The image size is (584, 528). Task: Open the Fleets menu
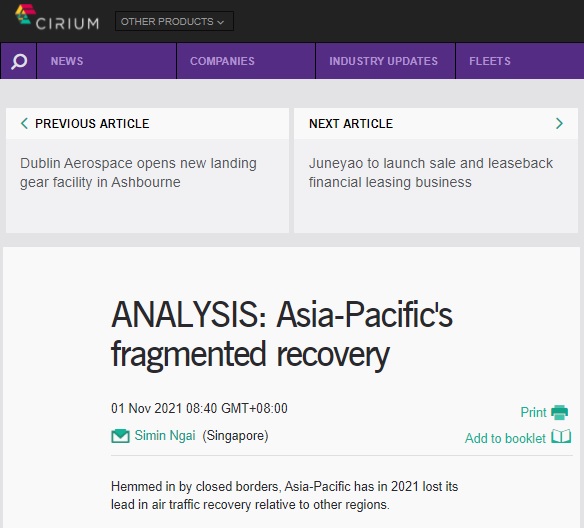(520, 61)
